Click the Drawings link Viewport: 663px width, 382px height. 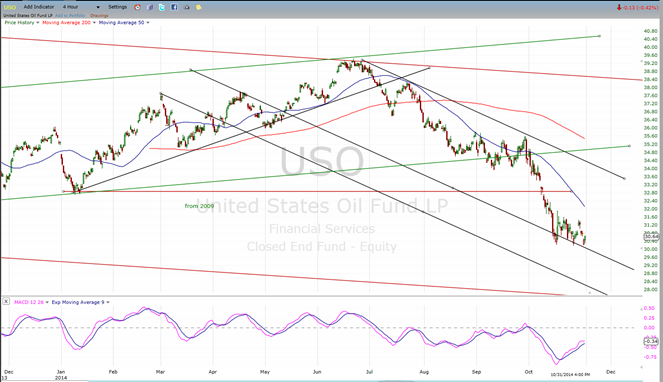pyautogui.click(x=99, y=16)
